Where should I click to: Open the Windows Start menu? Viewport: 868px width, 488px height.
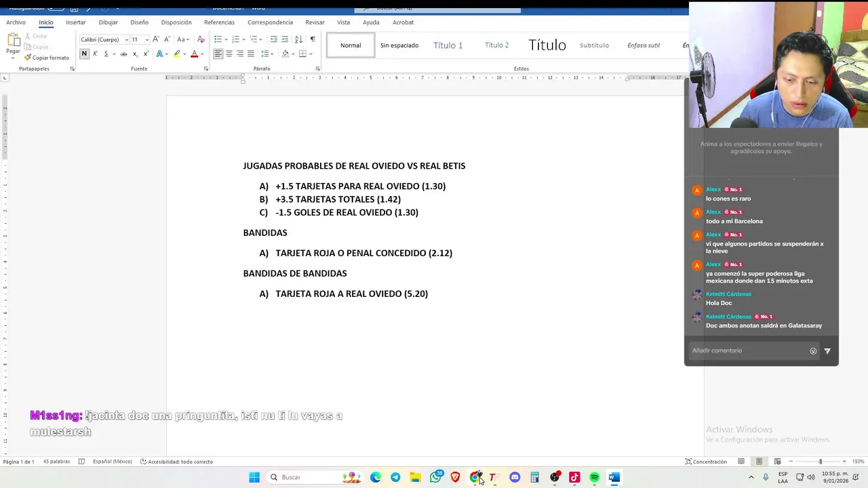[x=254, y=477]
